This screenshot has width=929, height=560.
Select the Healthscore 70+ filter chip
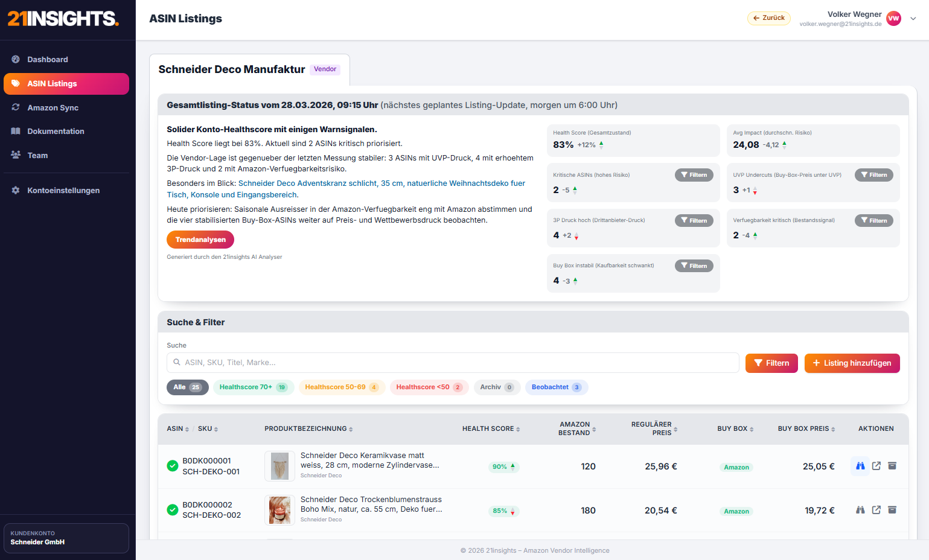(x=254, y=387)
